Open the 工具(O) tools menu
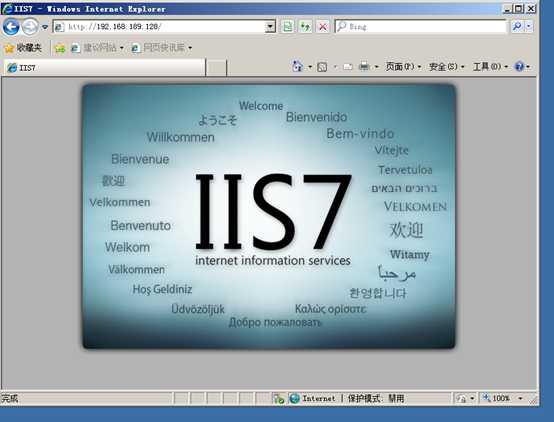The height and width of the screenshot is (422, 554). pyautogui.click(x=490, y=66)
